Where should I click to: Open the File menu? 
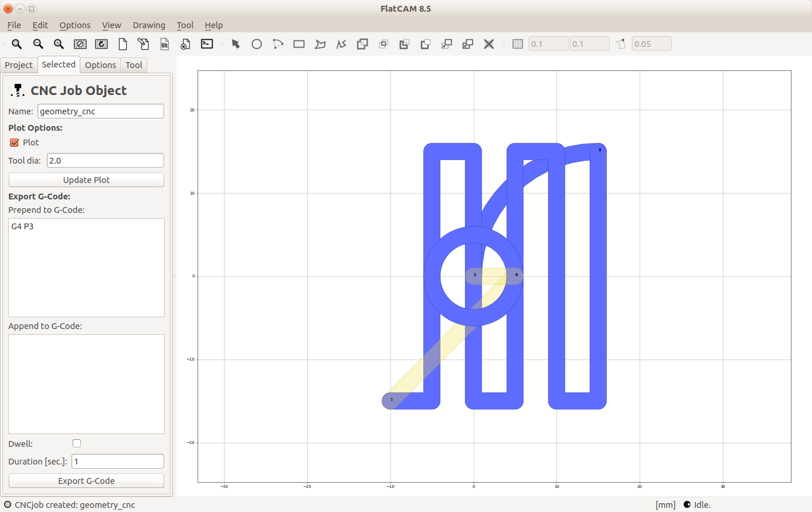[x=14, y=25]
